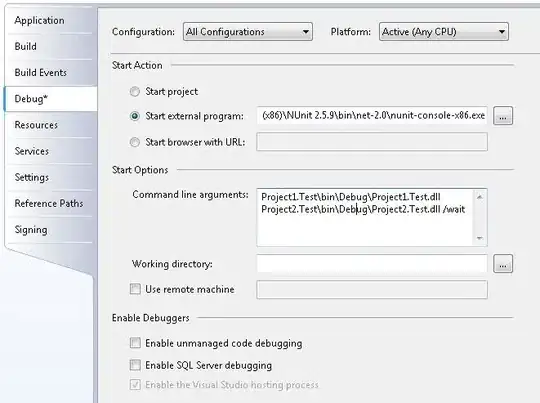Click the Command line arguments text box
Viewport: 540px width, 403px height.
pyautogui.click(x=372, y=217)
